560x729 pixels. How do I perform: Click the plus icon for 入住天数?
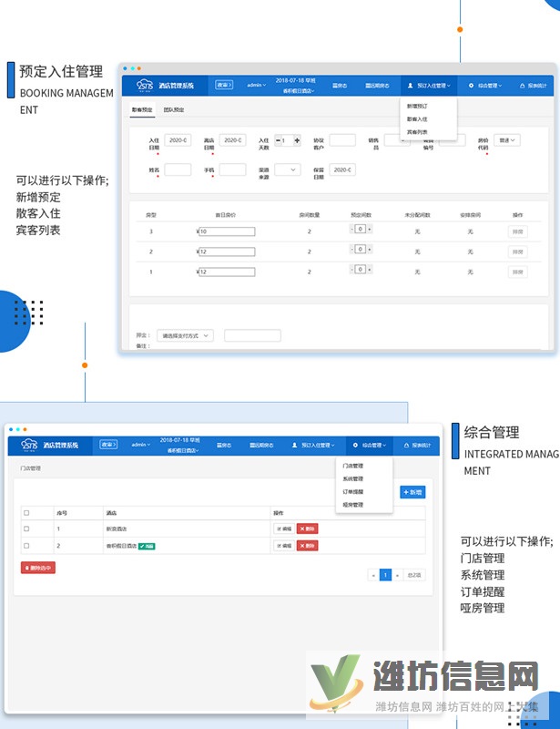(x=297, y=140)
